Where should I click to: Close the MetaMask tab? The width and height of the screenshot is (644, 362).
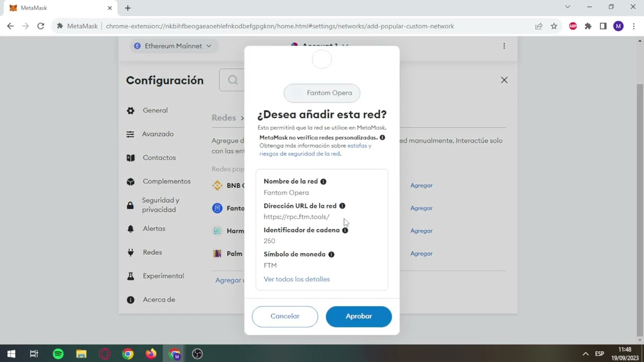[x=110, y=8]
